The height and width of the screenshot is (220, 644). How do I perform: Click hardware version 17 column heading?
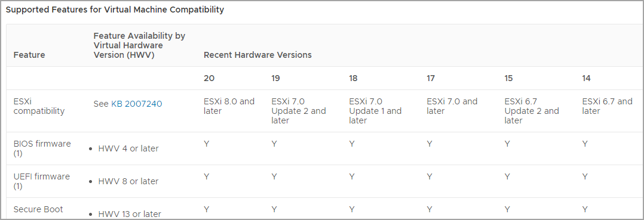431,78
